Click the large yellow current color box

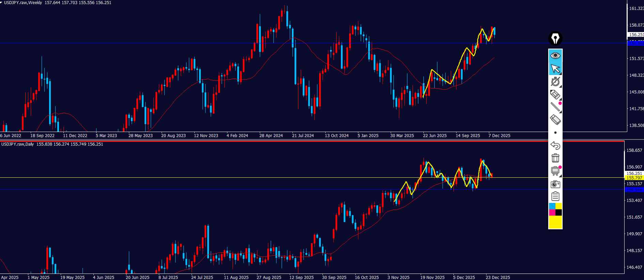pos(555,222)
